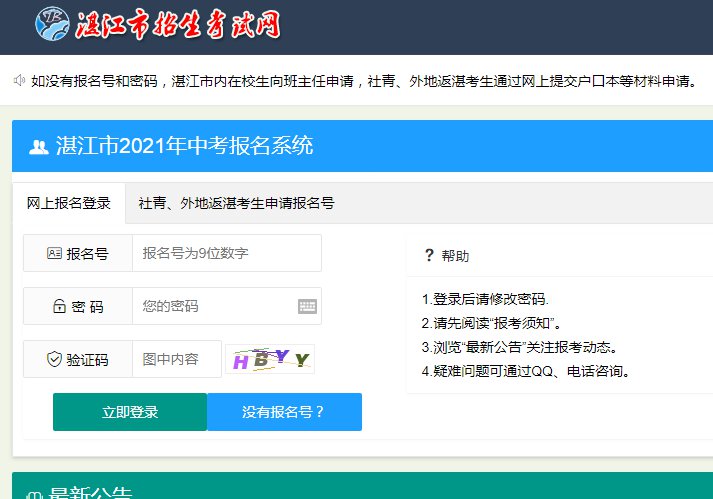Switch to 社青、外地返湛考生申请报名号 tab
Screen dimensions: 713x499
click(x=236, y=203)
